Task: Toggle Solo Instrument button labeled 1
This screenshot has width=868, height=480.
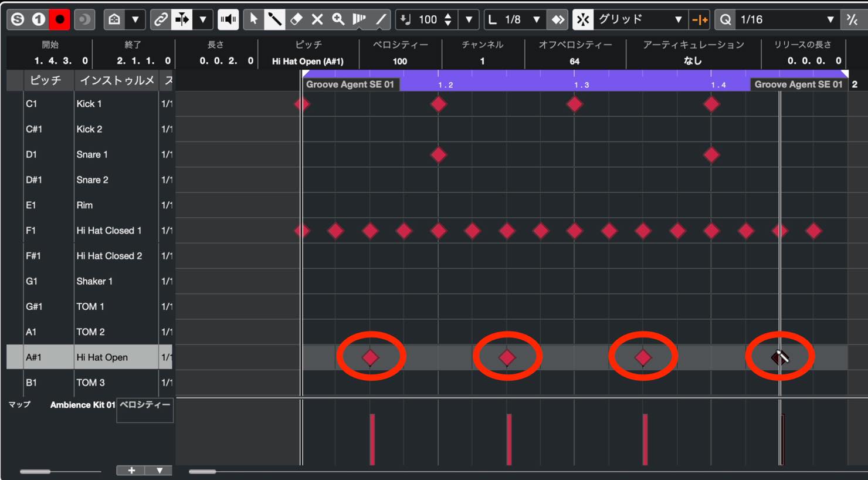Action: [39, 19]
